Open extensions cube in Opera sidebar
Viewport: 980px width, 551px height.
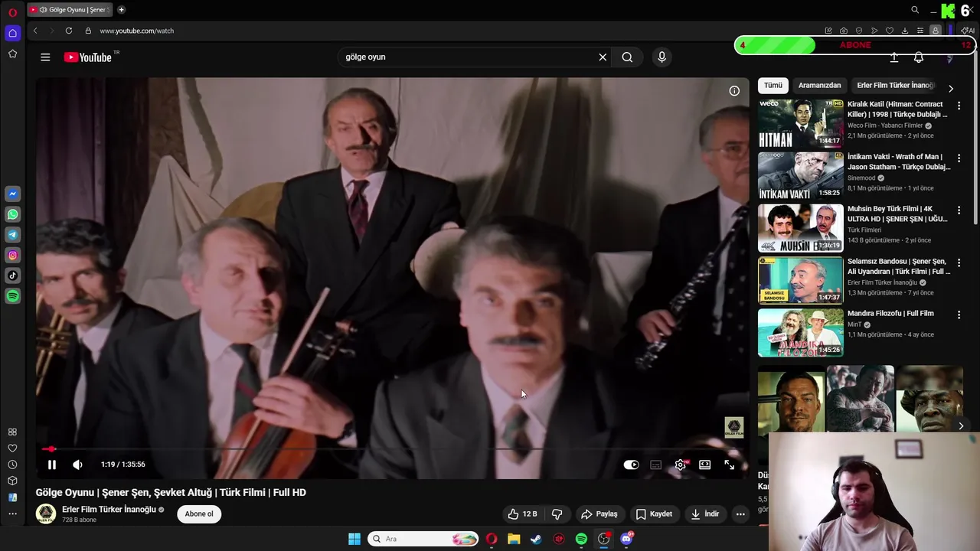coord(12,481)
